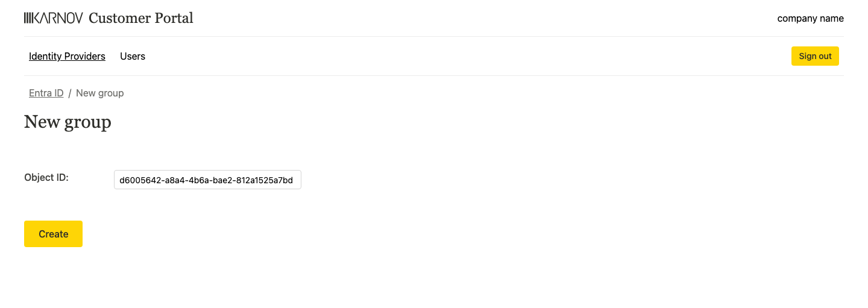Click the slash separator in the breadcrumb
Screen dimensions: 868x308
pos(70,93)
